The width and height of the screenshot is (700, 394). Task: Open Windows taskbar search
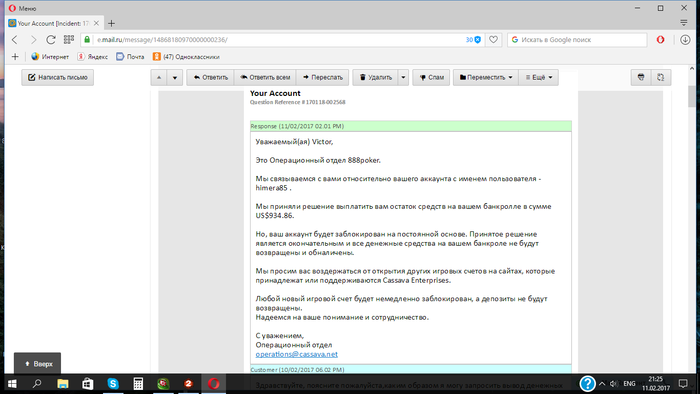(37, 384)
